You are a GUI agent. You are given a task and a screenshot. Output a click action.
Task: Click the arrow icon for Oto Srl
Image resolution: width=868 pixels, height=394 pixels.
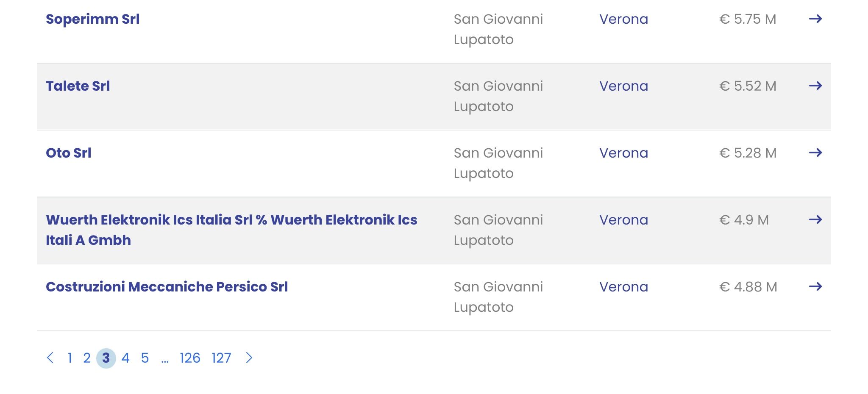(x=815, y=153)
